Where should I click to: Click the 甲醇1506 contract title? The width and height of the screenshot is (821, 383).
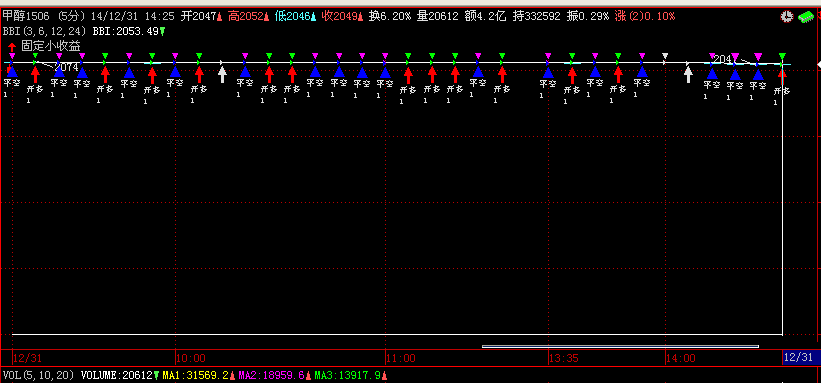(28, 17)
